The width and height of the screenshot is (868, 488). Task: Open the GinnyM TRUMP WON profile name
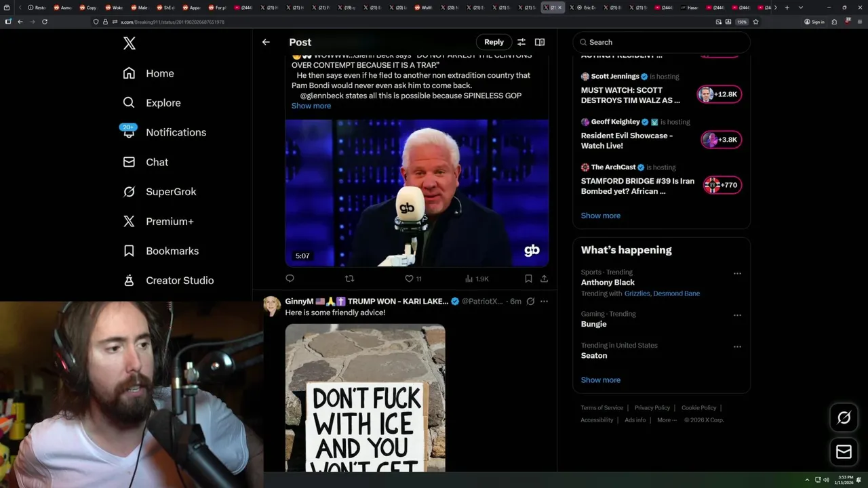click(x=367, y=302)
